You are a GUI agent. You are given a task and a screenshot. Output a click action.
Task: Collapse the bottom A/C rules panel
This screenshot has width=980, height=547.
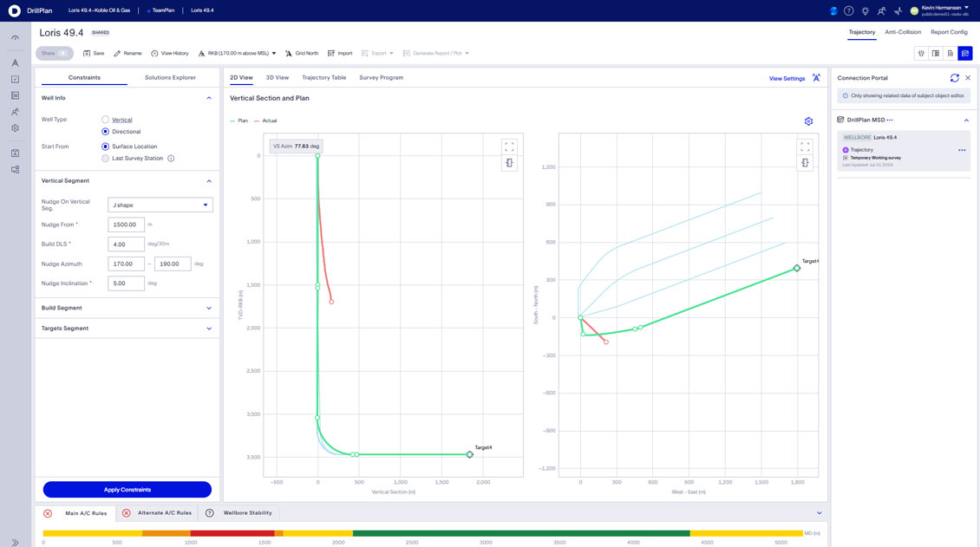[x=820, y=513]
